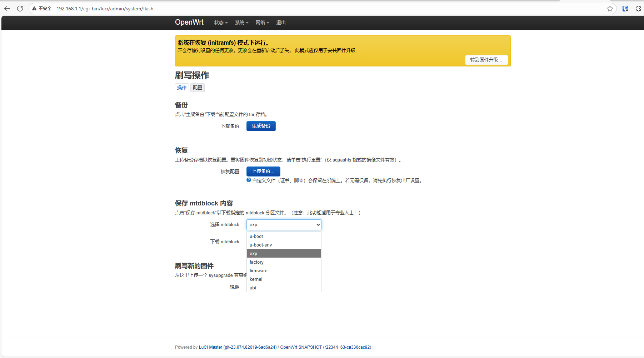The width and height of the screenshot is (644, 358).
Task: Open the LuCI Master link
Action: click(x=210, y=347)
